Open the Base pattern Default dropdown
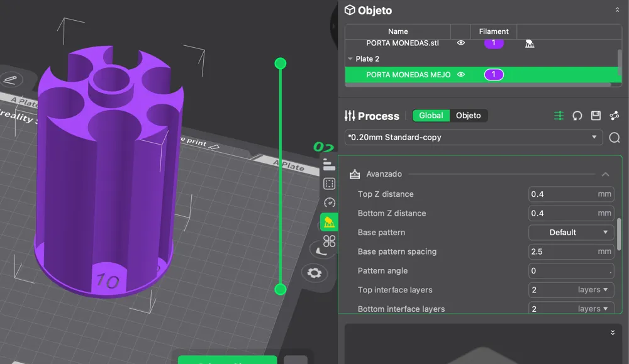This screenshot has width=629, height=364. pos(571,233)
